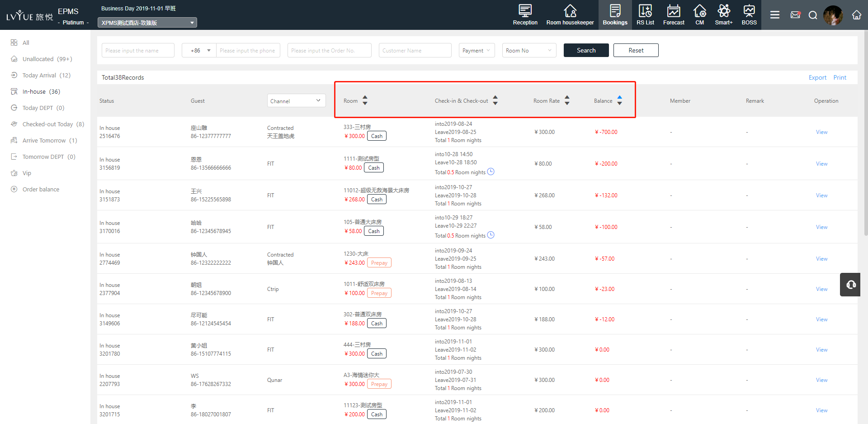Click Prepay tag for room 1230
Viewport: 868px width, 424px height.
379,263
